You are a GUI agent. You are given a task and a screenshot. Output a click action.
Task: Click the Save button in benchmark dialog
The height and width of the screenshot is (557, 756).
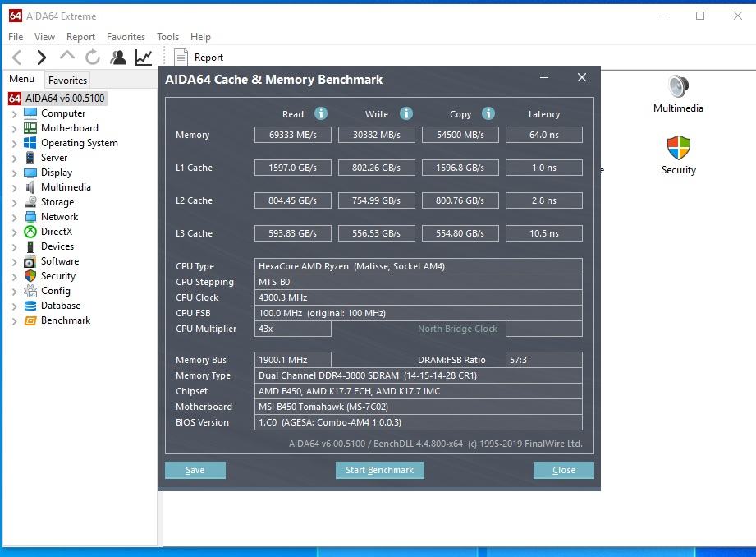195,470
